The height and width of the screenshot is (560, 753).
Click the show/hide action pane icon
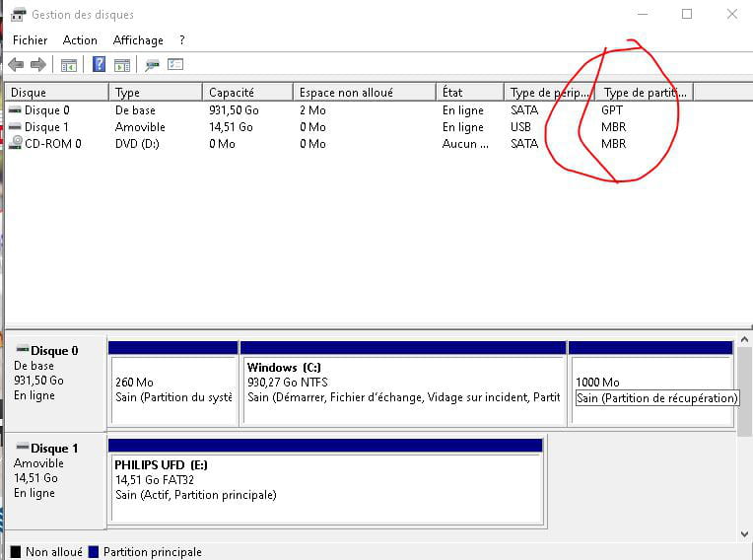[x=122, y=65]
